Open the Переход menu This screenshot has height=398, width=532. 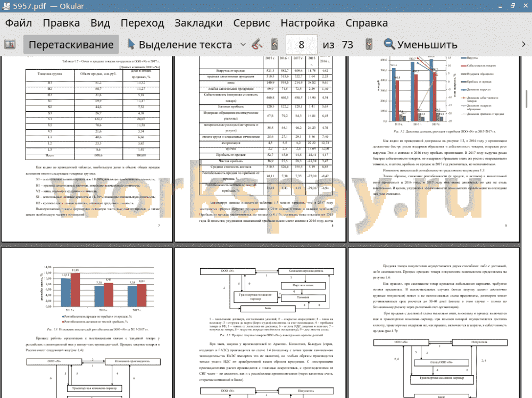142,23
